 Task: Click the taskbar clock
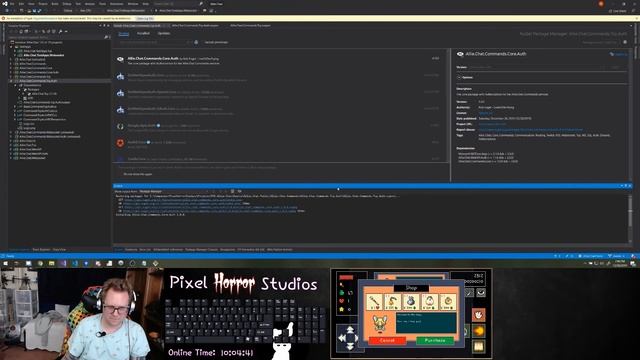click(620, 264)
